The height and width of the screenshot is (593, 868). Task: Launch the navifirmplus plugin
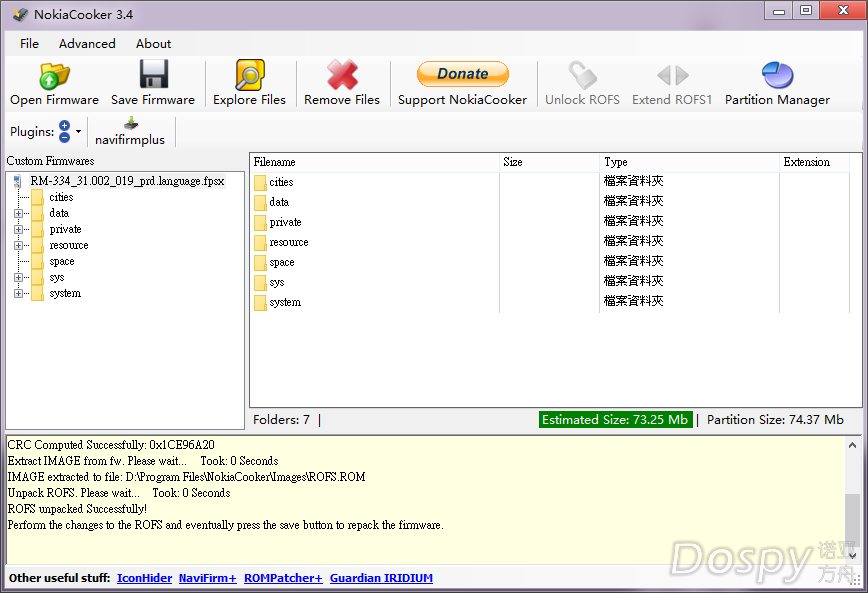point(130,132)
